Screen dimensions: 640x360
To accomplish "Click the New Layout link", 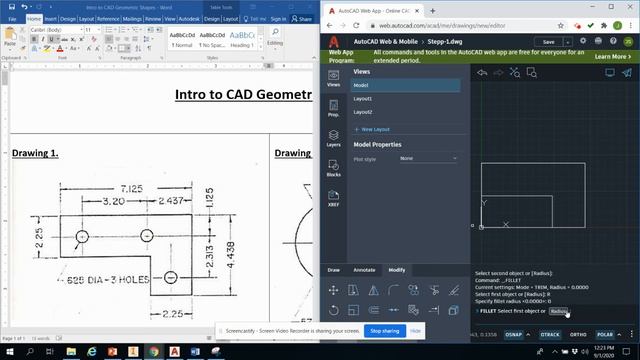I will tap(372, 129).
